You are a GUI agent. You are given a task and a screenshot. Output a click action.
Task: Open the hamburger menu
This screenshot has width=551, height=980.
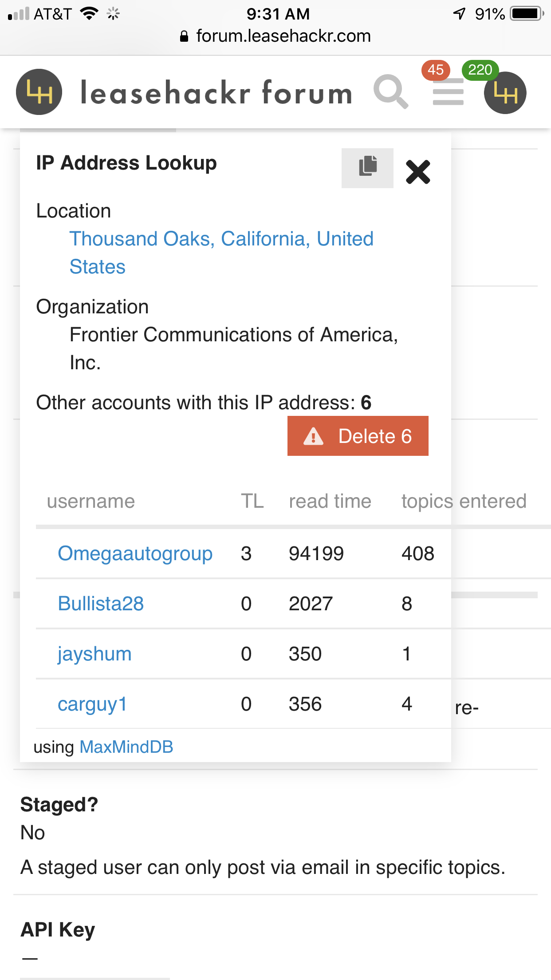(448, 92)
